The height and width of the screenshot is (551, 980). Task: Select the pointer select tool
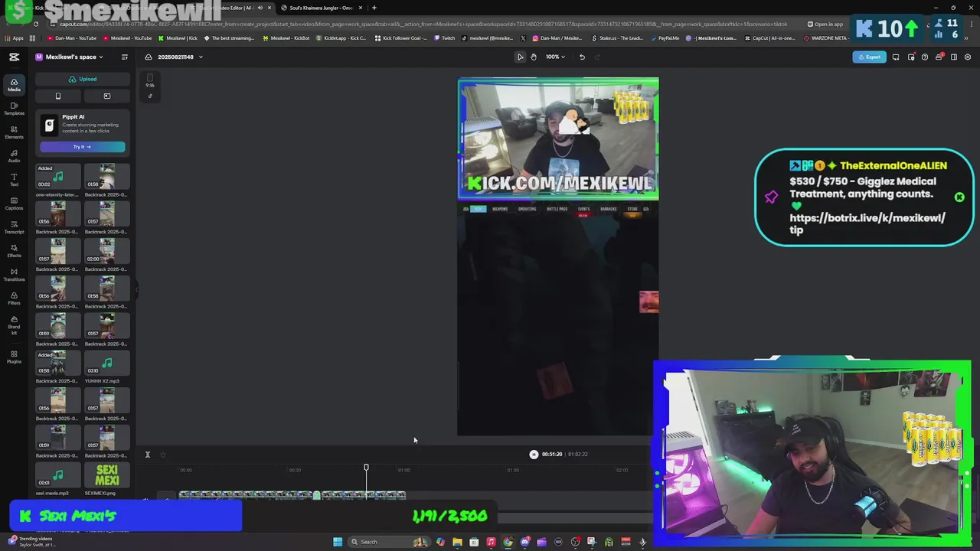coord(520,57)
